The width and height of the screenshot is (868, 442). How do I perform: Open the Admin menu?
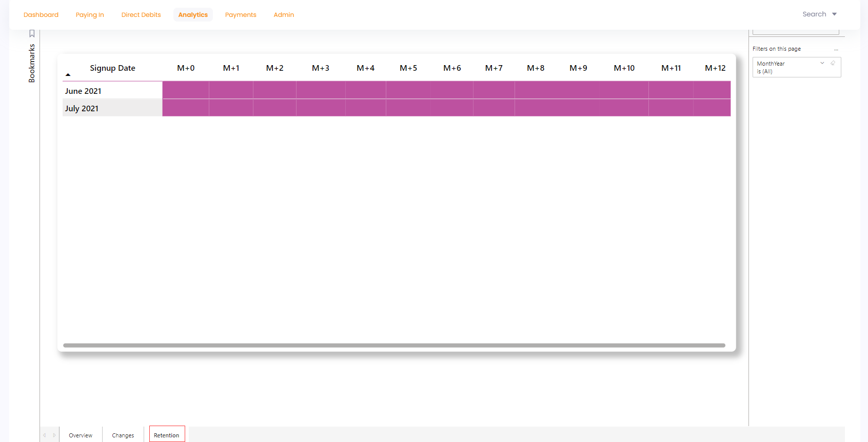click(284, 15)
